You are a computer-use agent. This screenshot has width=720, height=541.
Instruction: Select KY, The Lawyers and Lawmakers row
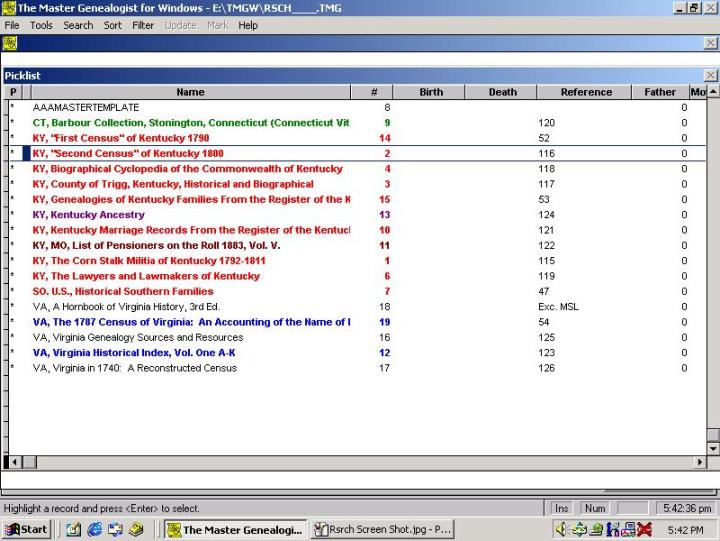(x=357, y=276)
